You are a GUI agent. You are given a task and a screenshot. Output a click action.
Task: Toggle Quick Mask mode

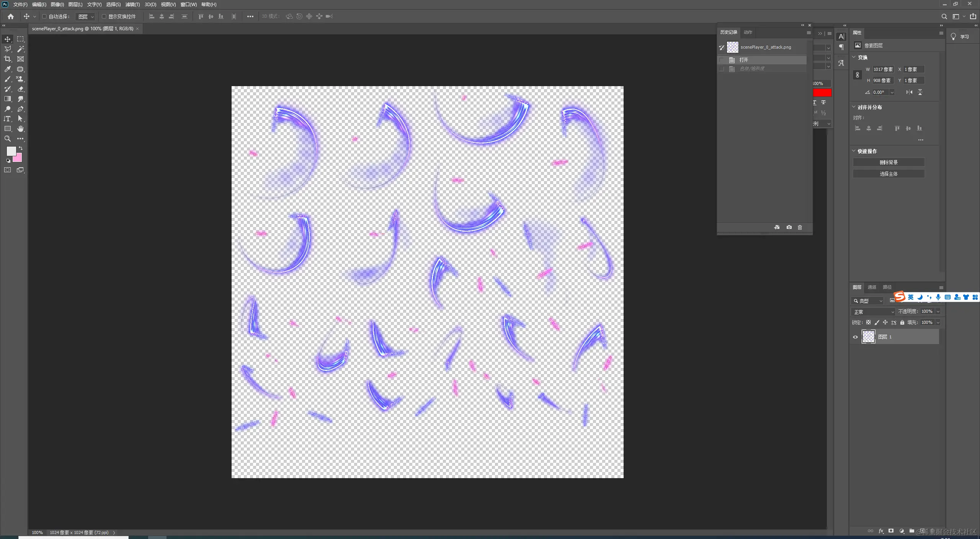tap(8, 170)
